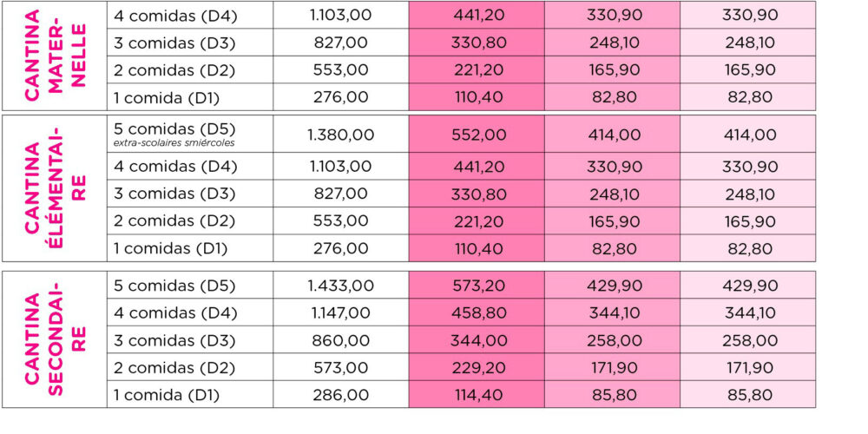Select '5 comidas (D5)' in Cantina Secondaire
The image size is (868, 434).
coord(175,286)
